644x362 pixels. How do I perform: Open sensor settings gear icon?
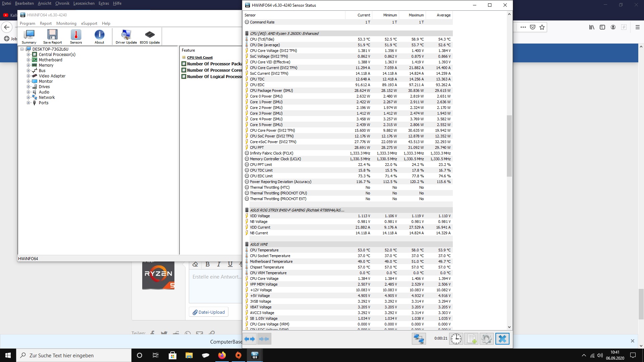click(x=486, y=339)
